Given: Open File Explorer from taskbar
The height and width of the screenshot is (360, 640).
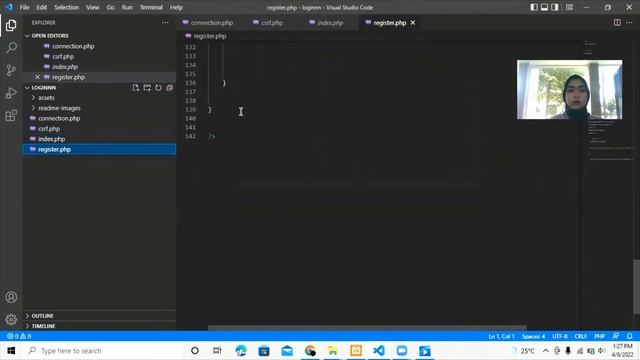Looking at the screenshot, I should point(333,351).
